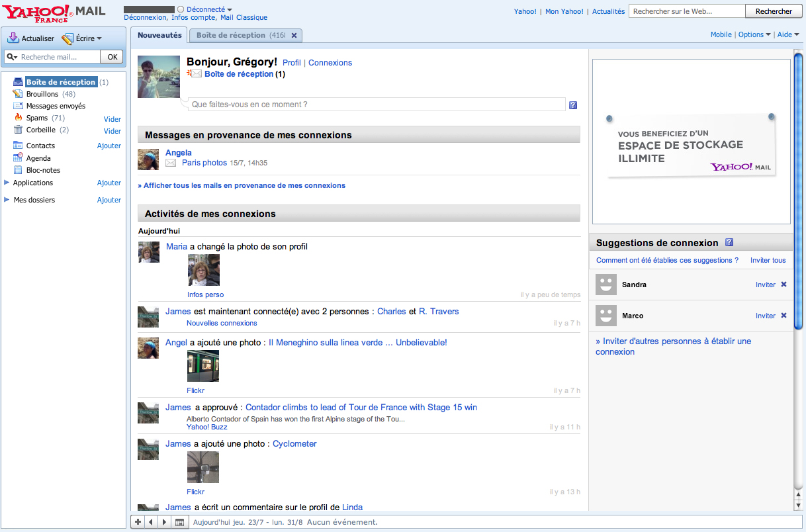This screenshot has width=806, height=532.
Task: Open the Cyclometer photo thumbnail
Action: [203, 467]
